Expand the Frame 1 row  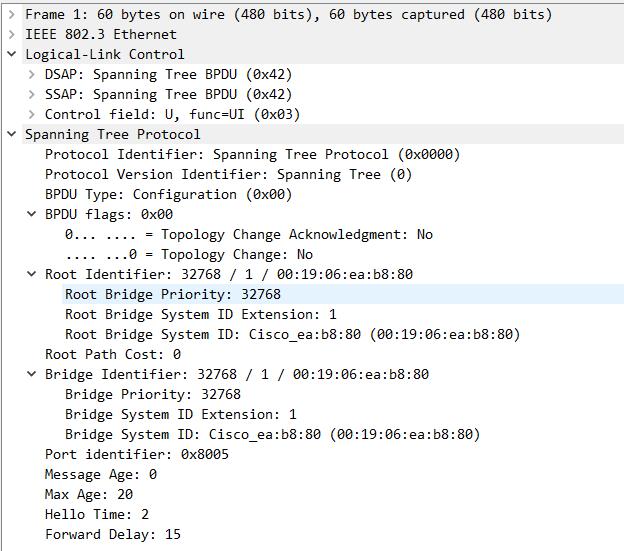point(12,14)
